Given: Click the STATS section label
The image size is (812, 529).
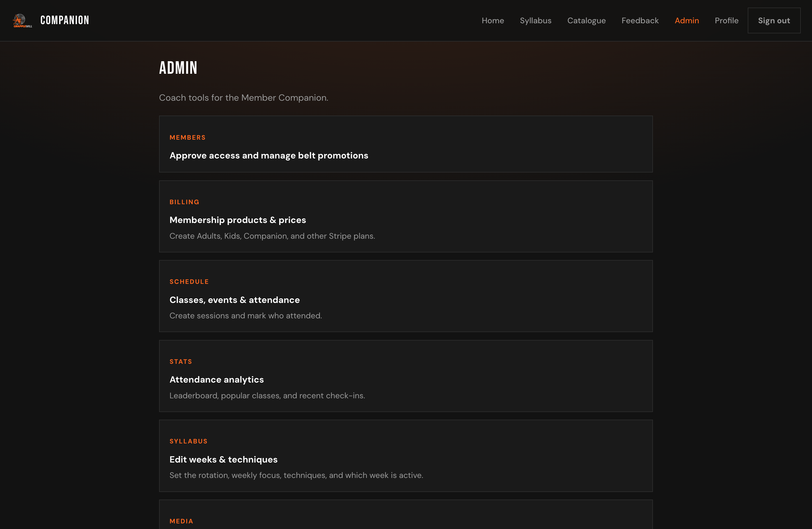Looking at the screenshot, I should pos(181,362).
